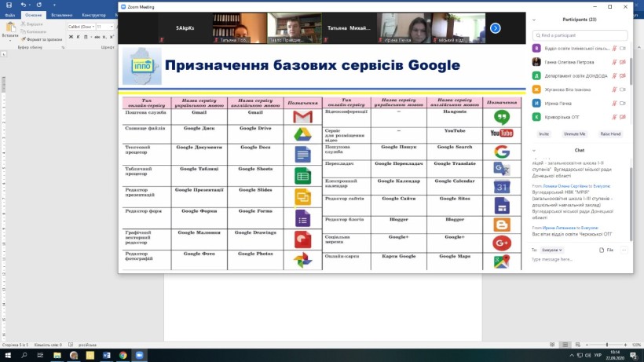Redo the action in Word's title bar
The image size is (644, 362).
(39, 5)
